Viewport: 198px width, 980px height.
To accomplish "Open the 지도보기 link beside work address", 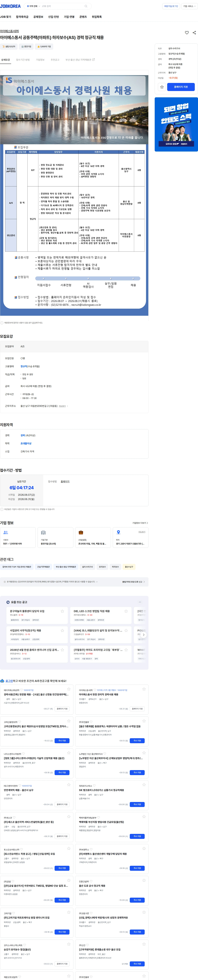I will [63, 406].
